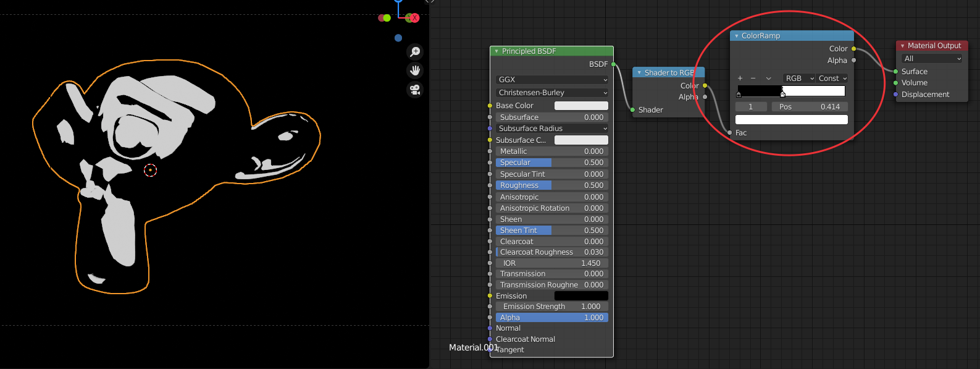The image size is (980, 369).
Task: Click the Clearcoat Normal input label
Action: [526, 339]
